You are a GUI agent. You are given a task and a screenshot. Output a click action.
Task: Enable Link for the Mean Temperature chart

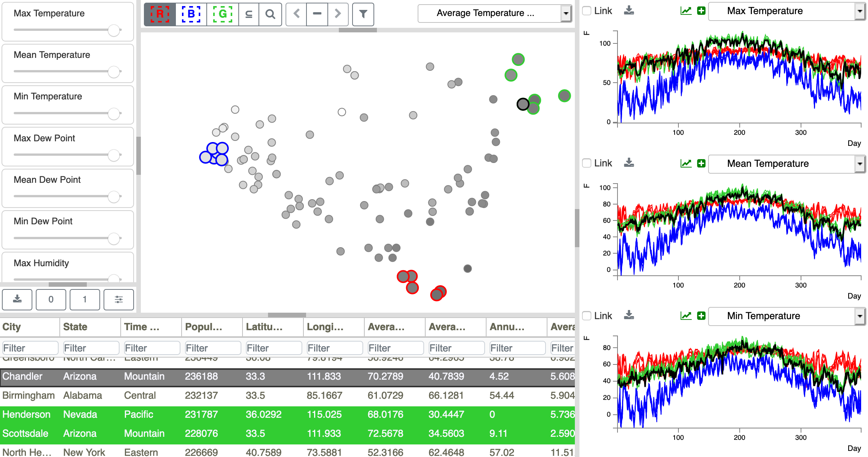point(587,163)
